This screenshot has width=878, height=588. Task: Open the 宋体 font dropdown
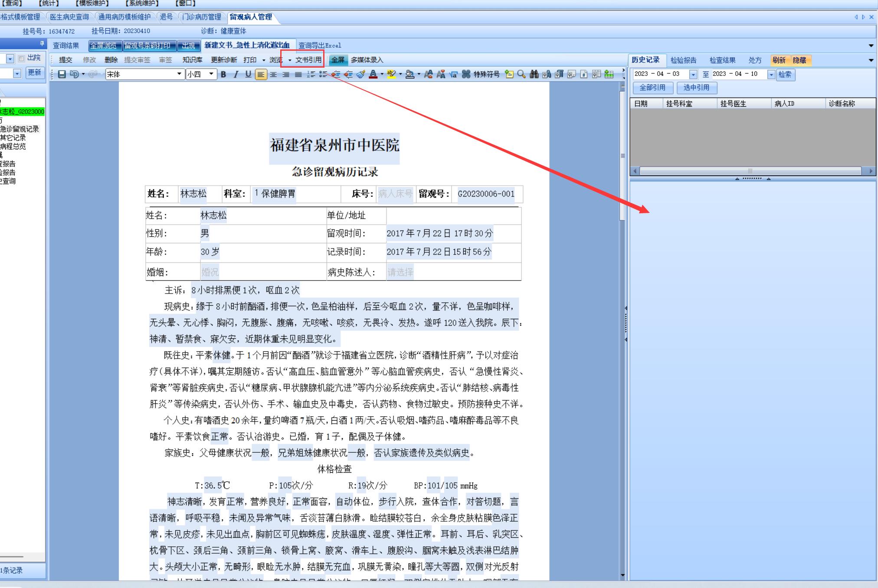click(179, 74)
